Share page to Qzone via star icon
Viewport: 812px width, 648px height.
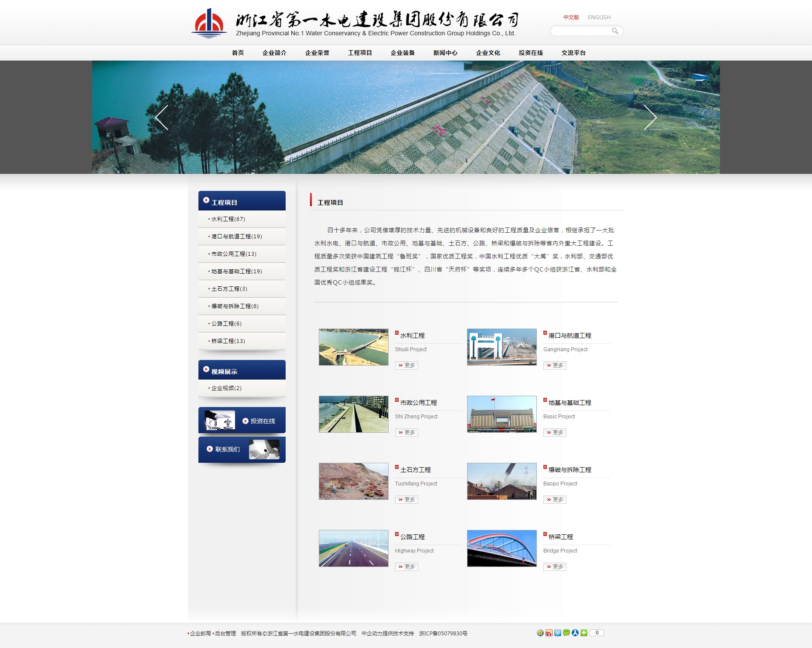(540, 633)
